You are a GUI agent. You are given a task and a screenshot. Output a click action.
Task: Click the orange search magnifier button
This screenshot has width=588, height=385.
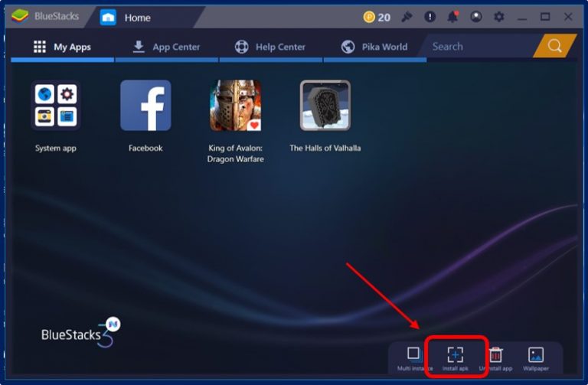point(554,46)
